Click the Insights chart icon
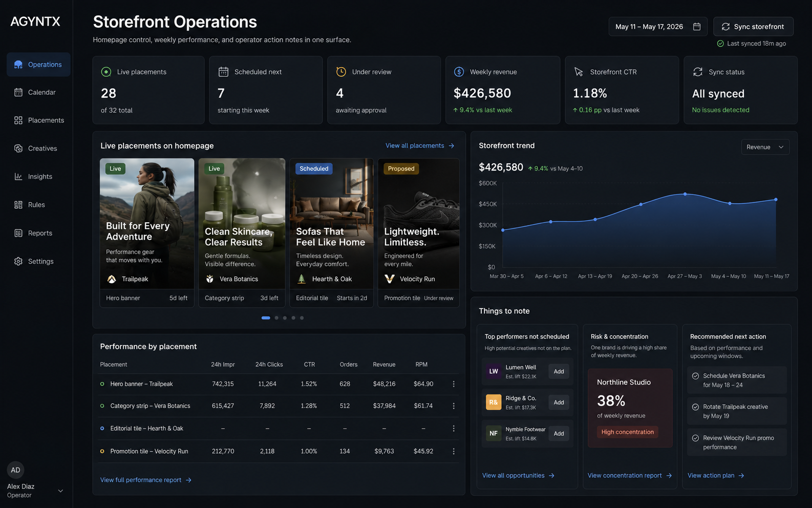812x508 pixels. (18, 177)
